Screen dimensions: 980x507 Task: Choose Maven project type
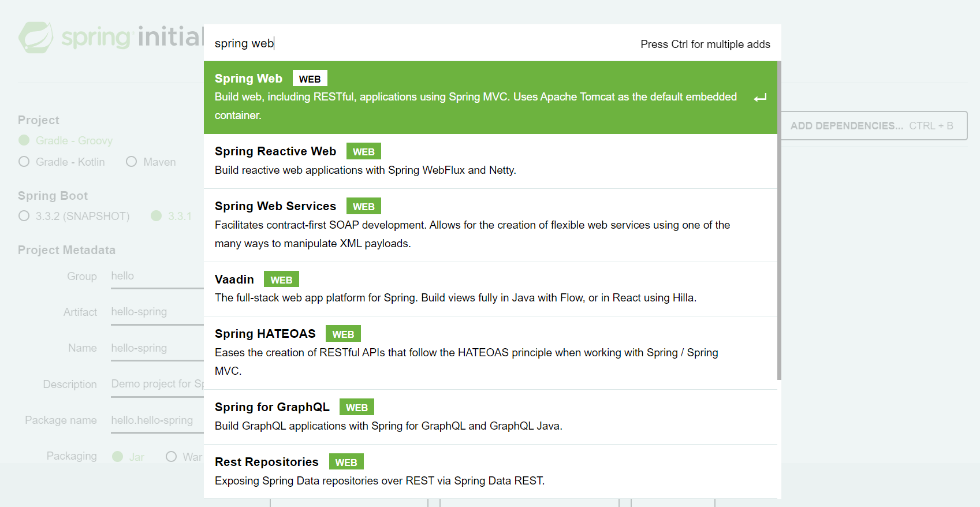151,162
